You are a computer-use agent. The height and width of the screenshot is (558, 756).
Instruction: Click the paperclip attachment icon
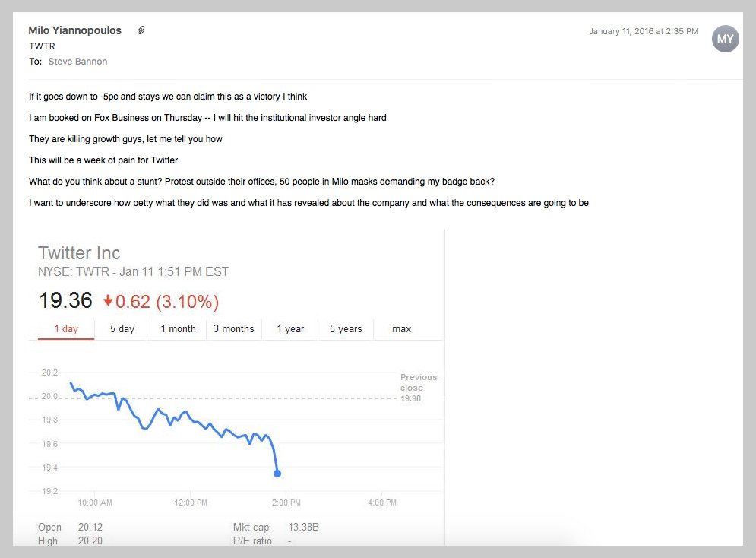[x=141, y=30]
